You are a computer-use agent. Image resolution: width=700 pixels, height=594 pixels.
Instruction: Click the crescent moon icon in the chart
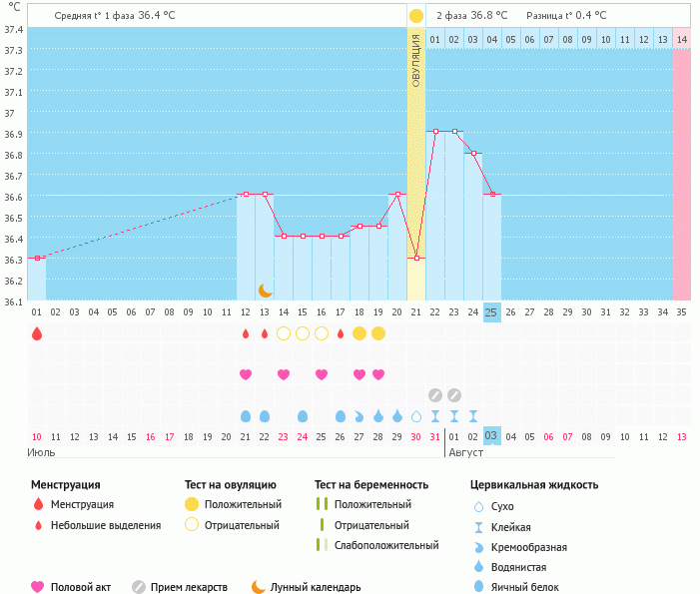[x=265, y=290]
